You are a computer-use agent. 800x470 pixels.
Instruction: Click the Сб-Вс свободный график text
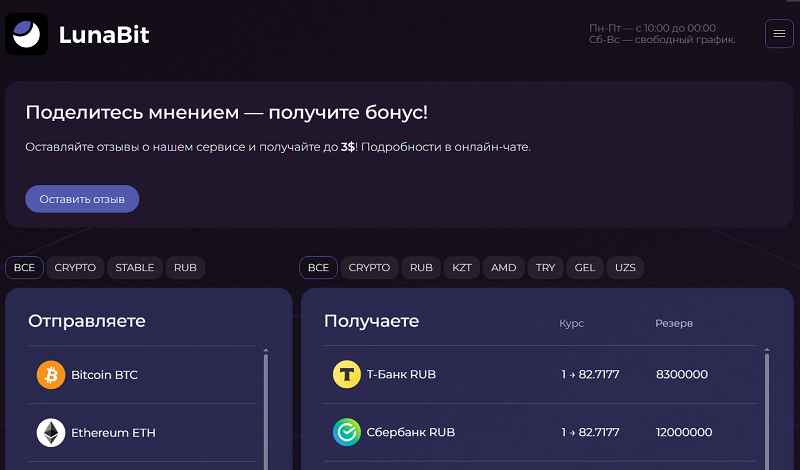(662, 40)
